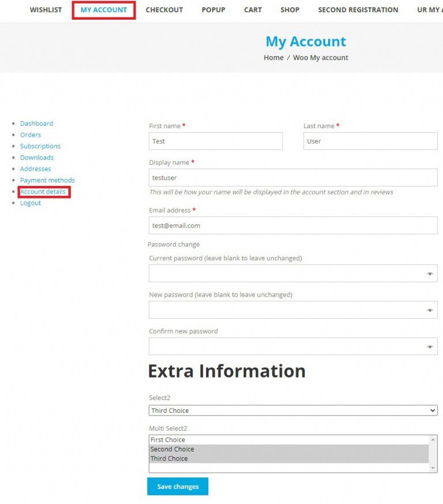Select Second Choice in the Multi Select2 list
The width and height of the screenshot is (443, 504).
(x=289, y=449)
